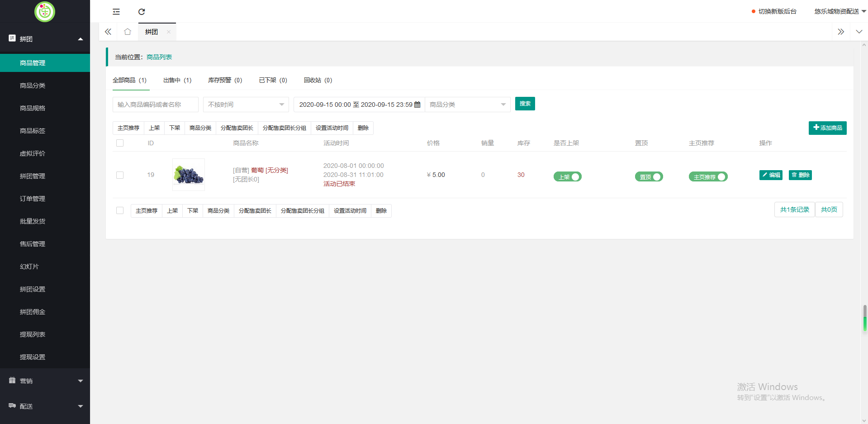This screenshot has height=424, width=868.
Task: Click the home icon in the tab bar
Action: tap(127, 32)
